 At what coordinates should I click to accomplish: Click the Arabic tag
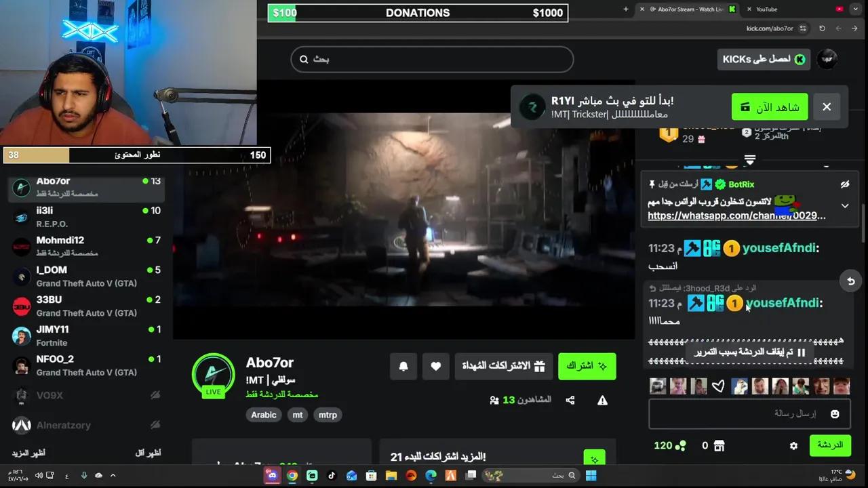tap(264, 415)
